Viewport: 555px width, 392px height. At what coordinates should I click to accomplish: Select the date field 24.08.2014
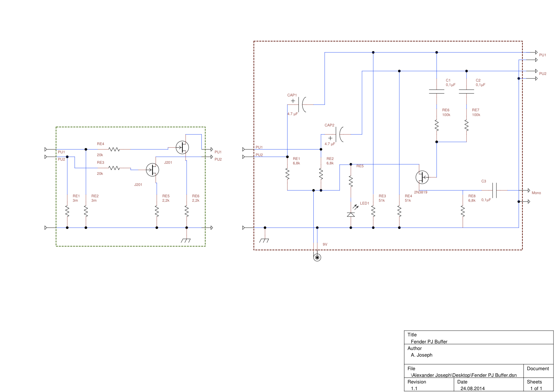[x=472, y=389]
